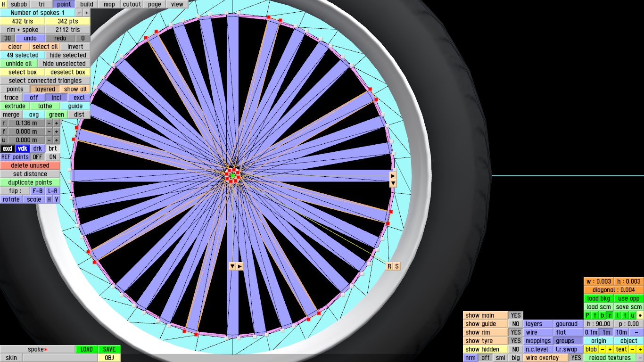
Task: Click minus on the f value row
Action: (x=49, y=132)
